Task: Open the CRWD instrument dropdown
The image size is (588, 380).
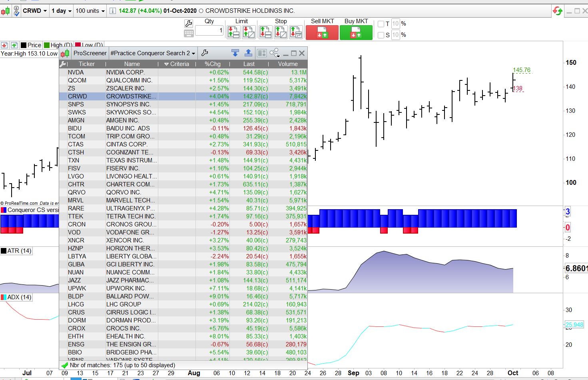Action: click(x=35, y=11)
